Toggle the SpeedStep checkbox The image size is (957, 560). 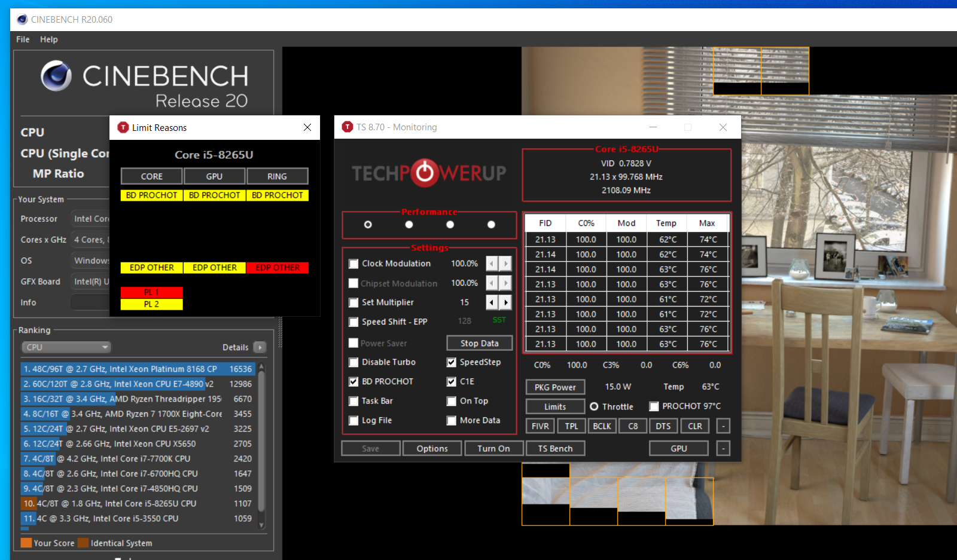click(452, 362)
